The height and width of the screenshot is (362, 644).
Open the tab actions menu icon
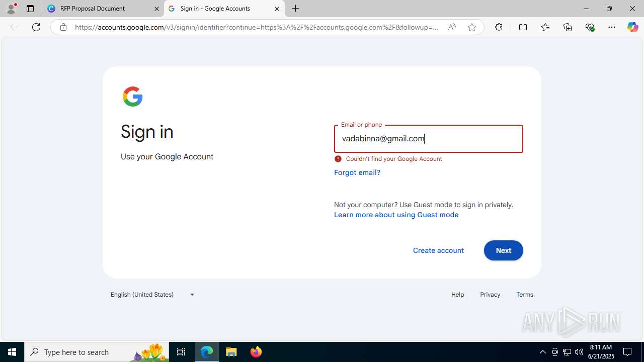click(30, 9)
